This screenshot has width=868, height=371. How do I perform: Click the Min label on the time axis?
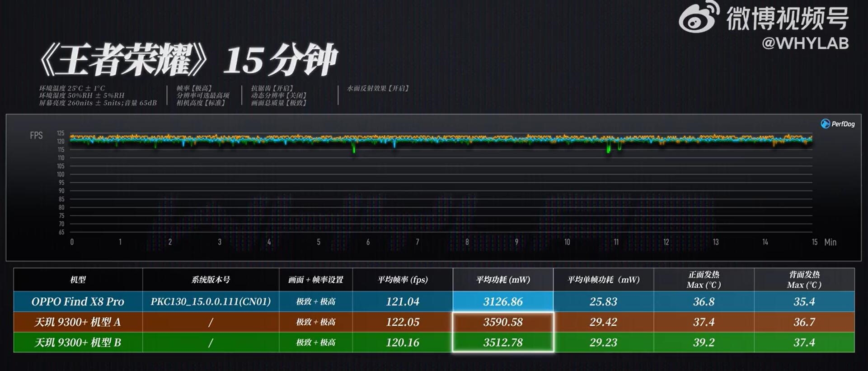(830, 242)
